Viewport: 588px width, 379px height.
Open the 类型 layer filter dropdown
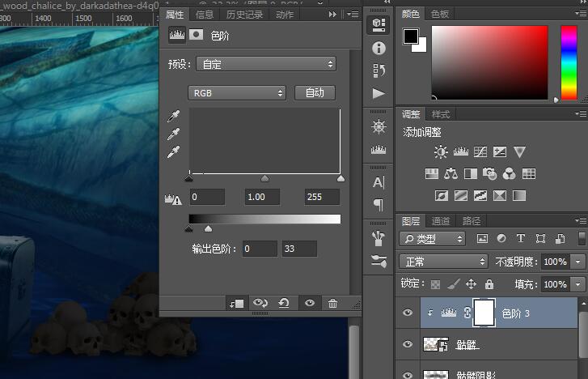(x=433, y=239)
